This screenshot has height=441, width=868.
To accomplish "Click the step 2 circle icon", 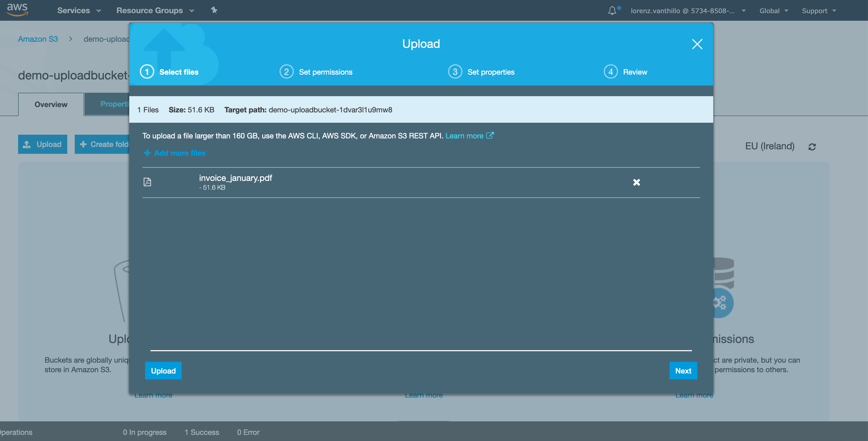I will pyautogui.click(x=286, y=72).
